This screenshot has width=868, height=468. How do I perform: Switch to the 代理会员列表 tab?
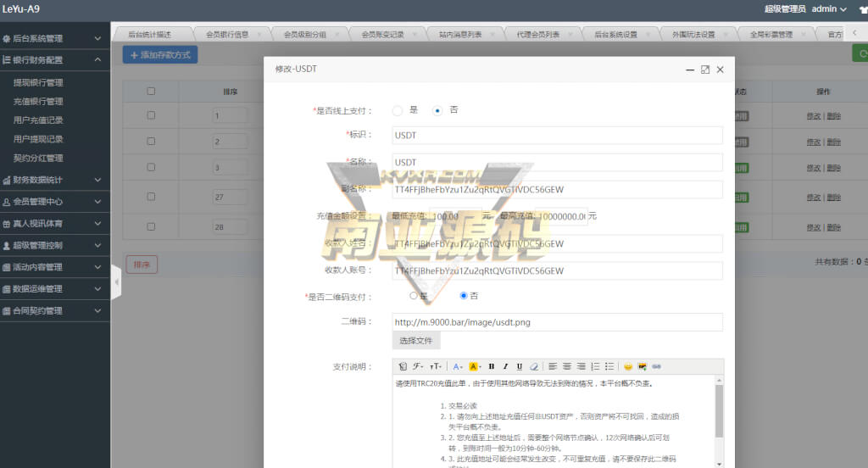(x=538, y=35)
